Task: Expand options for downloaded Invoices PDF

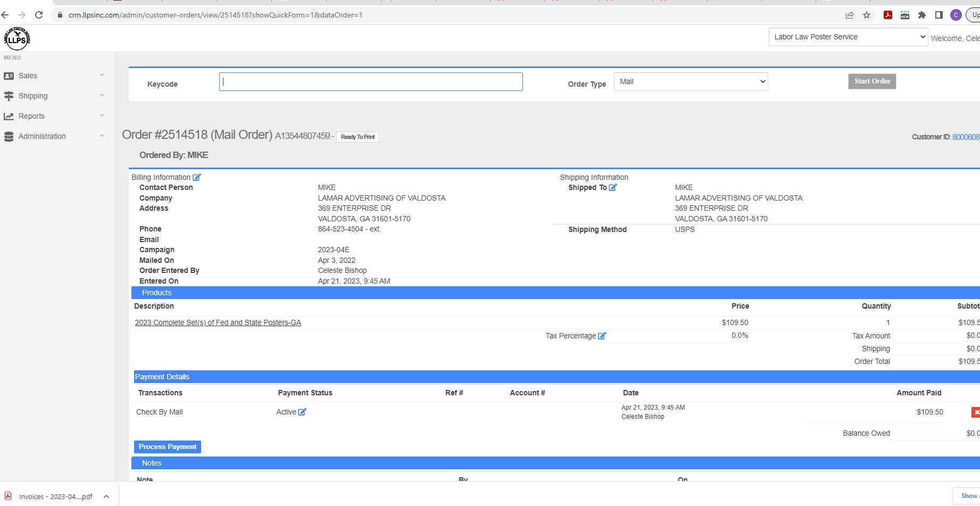Action: tap(106, 496)
